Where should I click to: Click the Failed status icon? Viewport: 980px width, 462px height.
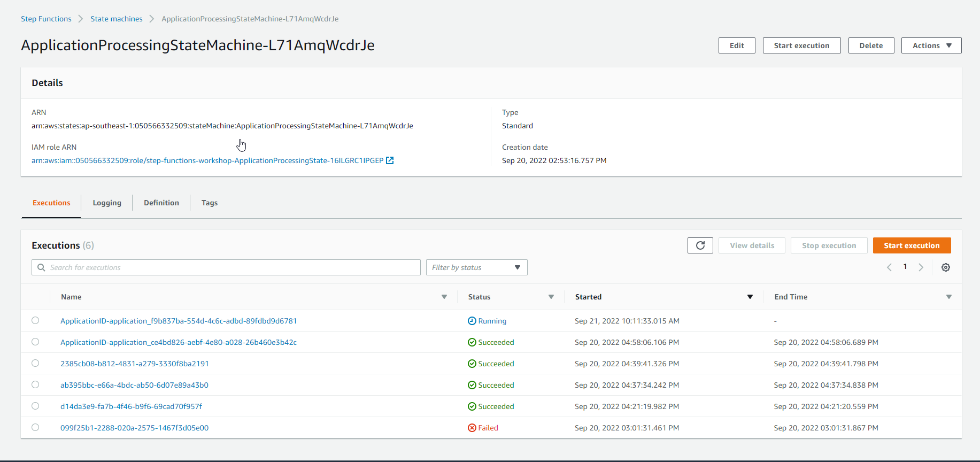pyautogui.click(x=472, y=428)
